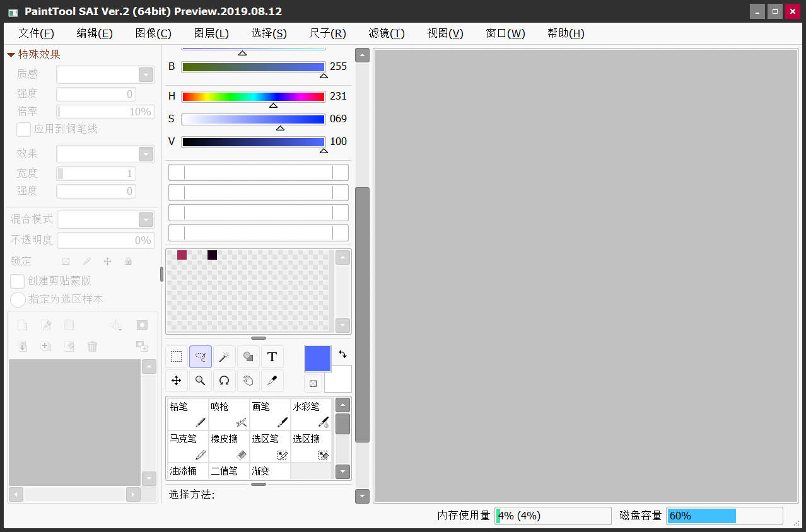Click the layer mask icon in layer panel
This screenshot has width=806, height=532.
tap(142, 325)
